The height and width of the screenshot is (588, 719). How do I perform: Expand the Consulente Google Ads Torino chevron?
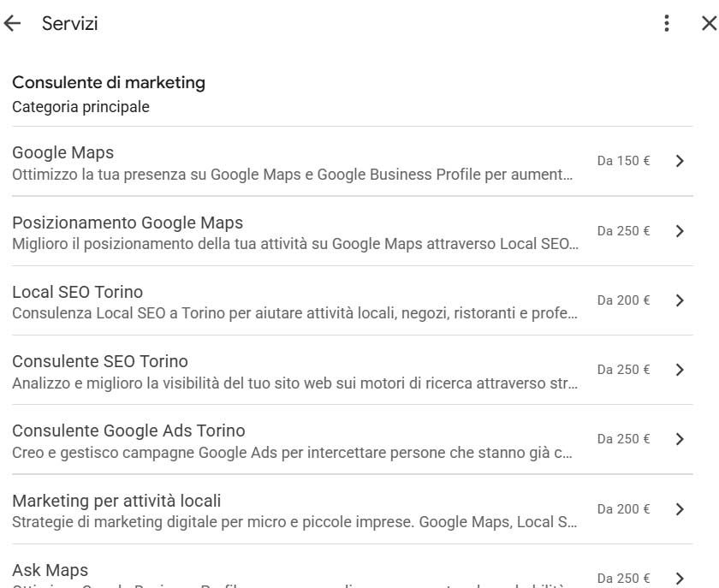(680, 439)
